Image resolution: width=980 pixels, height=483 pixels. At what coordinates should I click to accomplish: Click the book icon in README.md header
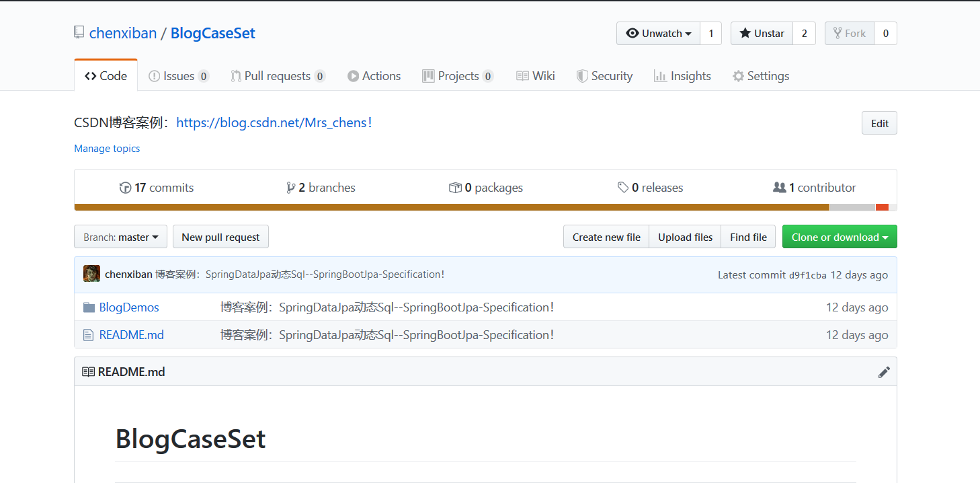click(88, 372)
